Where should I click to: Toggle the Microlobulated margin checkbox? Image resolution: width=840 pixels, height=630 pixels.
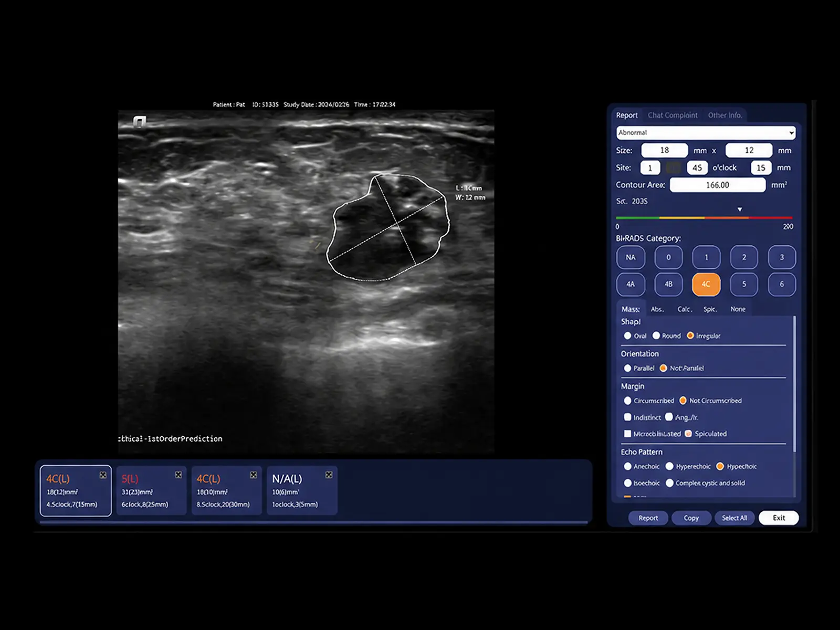click(627, 434)
